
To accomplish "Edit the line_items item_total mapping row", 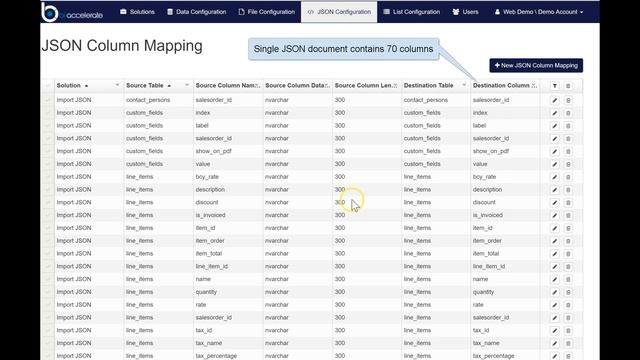I will [555, 254].
